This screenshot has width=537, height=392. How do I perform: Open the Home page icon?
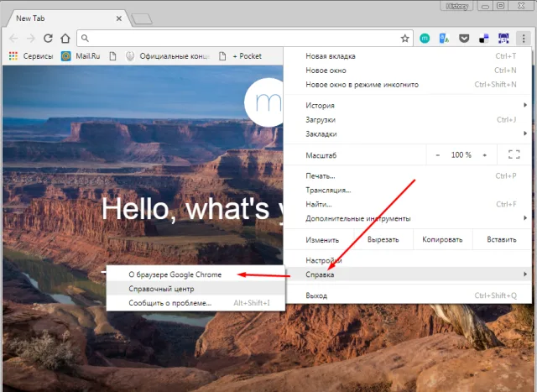click(x=65, y=38)
